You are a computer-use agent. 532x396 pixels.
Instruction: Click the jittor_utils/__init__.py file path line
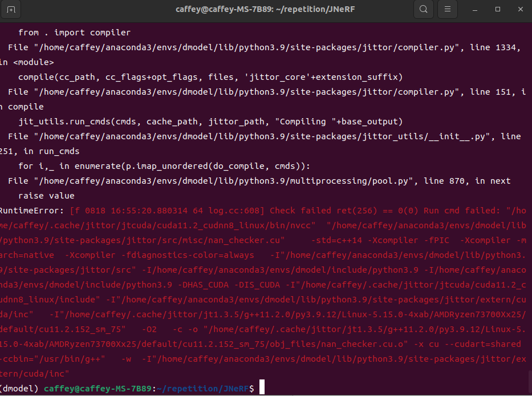tap(265, 136)
